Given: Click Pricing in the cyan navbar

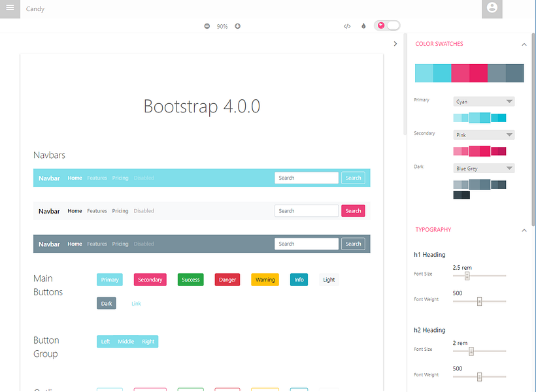Looking at the screenshot, I should tap(120, 178).
